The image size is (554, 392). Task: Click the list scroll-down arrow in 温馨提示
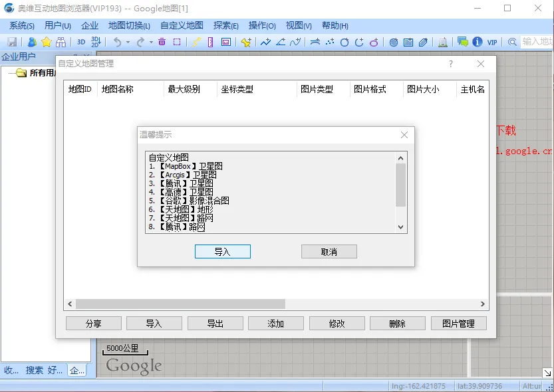(400, 227)
